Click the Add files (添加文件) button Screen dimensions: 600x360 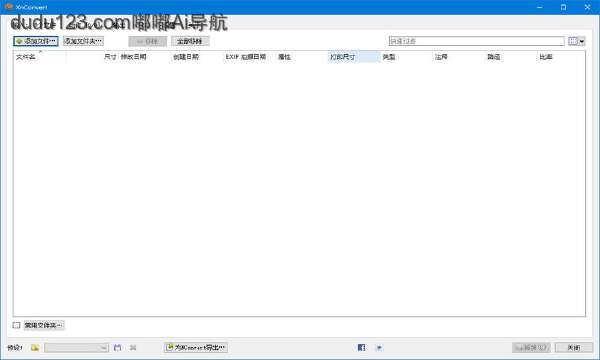pos(36,41)
